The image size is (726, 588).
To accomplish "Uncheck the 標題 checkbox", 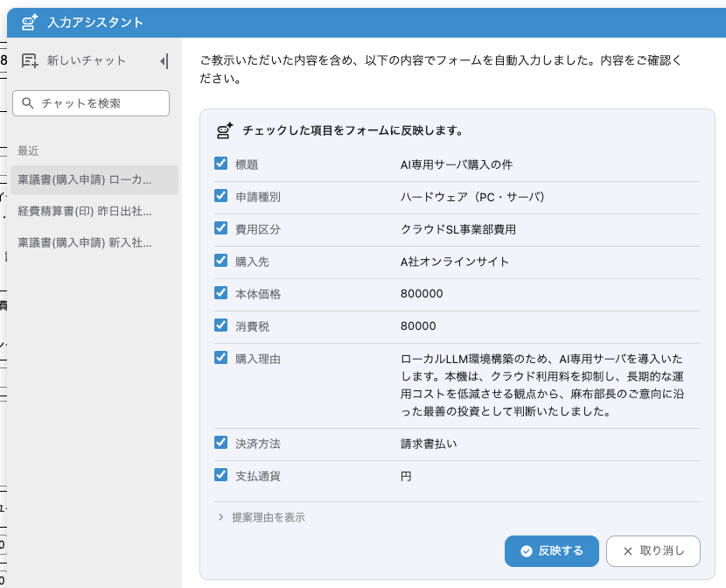I will (x=220, y=164).
